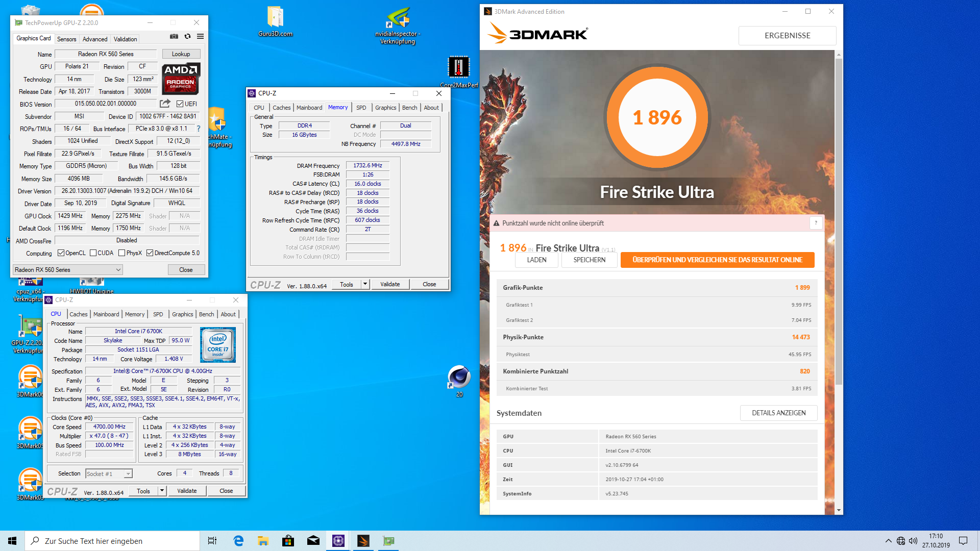The image size is (980, 551).
Task: Toggle the PhysX checkbox
Action: pos(121,253)
